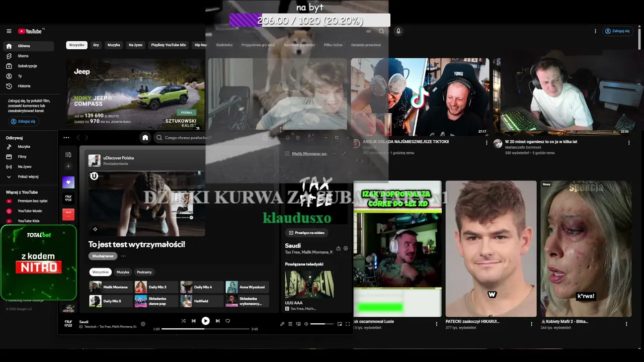Open the Ty section in YouTube sidebar
Viewport: 644px width, 362px height.
point(29,76)
